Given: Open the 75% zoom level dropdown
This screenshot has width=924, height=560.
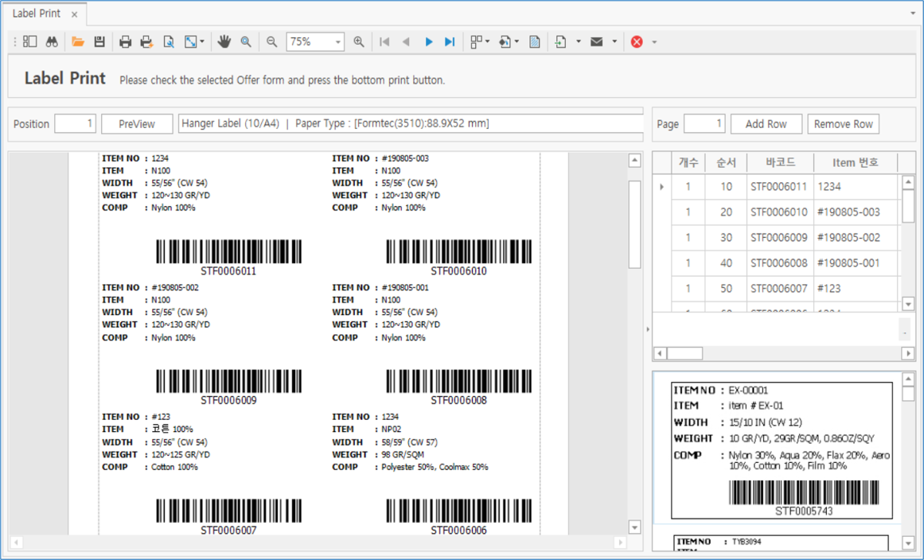Looking at the screenshot, I should tap(337, 41).
